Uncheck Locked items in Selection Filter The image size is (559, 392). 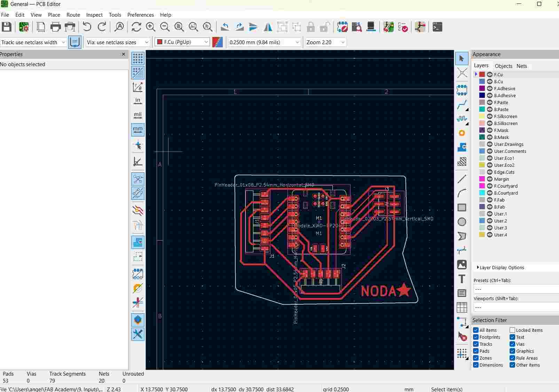click(513, 330)
